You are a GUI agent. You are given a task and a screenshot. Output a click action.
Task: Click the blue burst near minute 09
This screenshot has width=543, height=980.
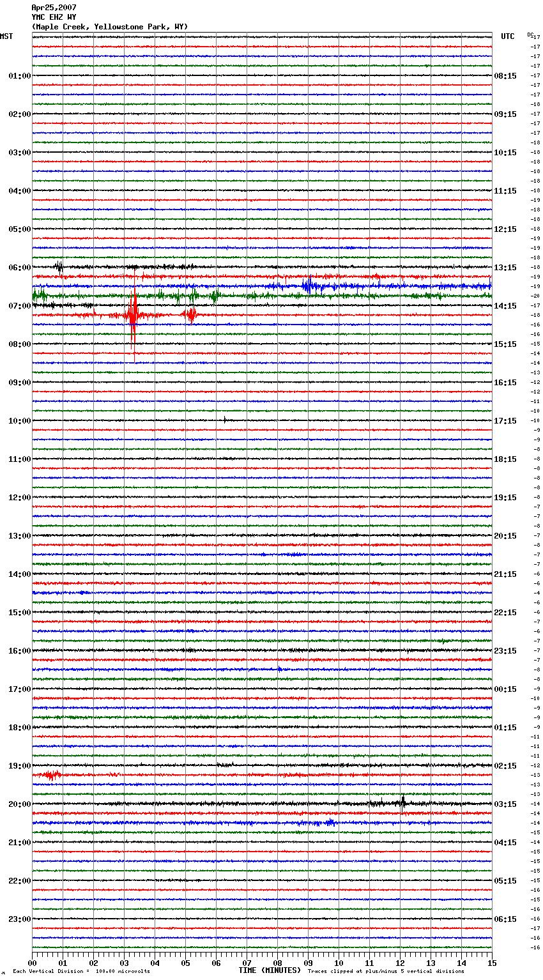pyautogui.click(x=309, y=286)
